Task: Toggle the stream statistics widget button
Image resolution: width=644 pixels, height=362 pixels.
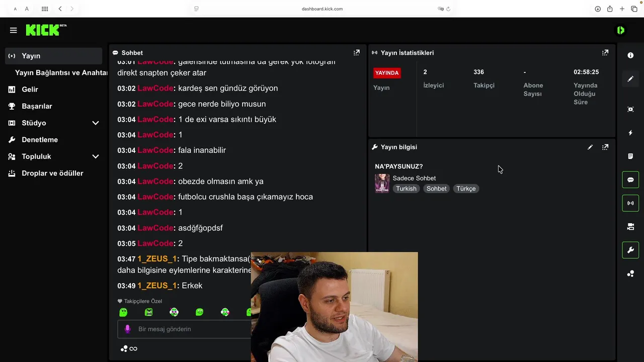Action: click(x=630, y=203)
